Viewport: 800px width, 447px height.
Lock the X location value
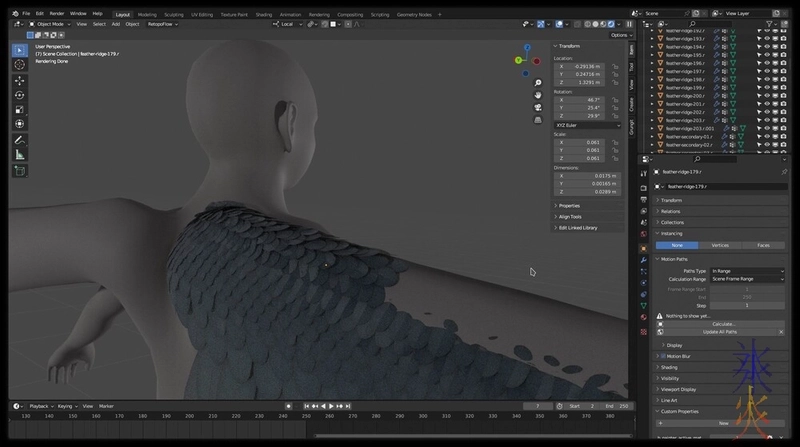(x=614, y=66)
